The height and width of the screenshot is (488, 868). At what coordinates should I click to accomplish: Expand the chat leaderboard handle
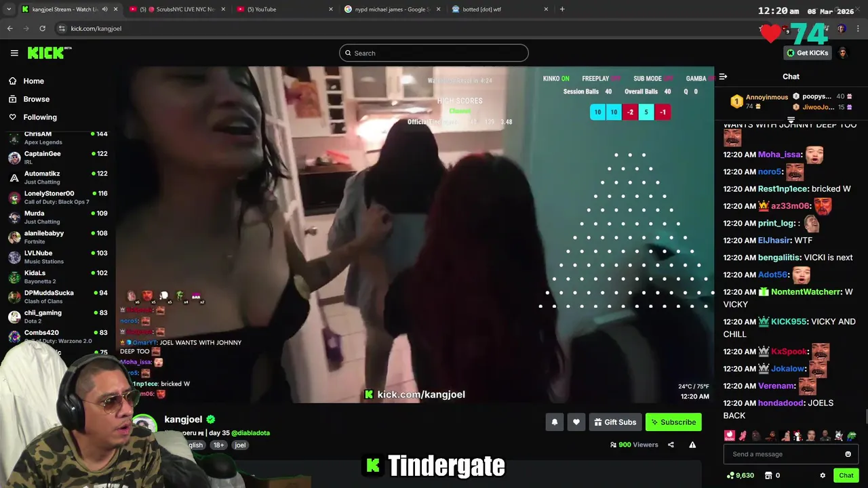point(791,120)
